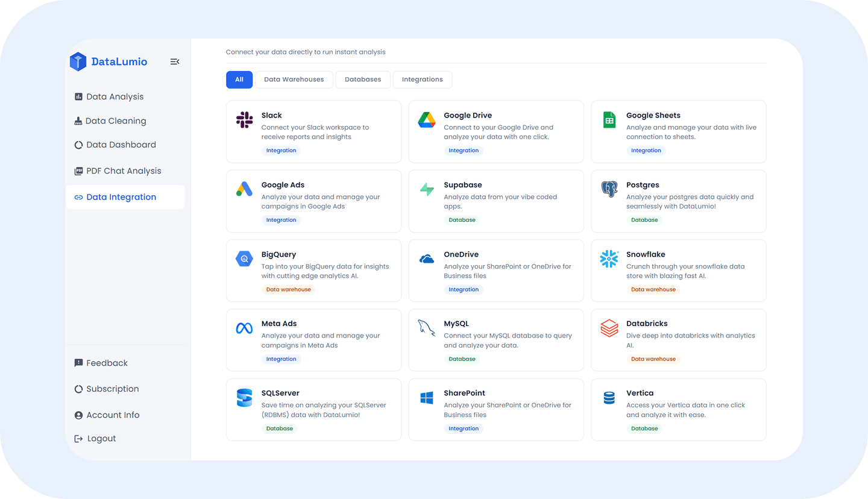Screen dimensions: 868x499
Task: Open the Vertica integration card
Action: pyautogui.click(x=678, y=409)
